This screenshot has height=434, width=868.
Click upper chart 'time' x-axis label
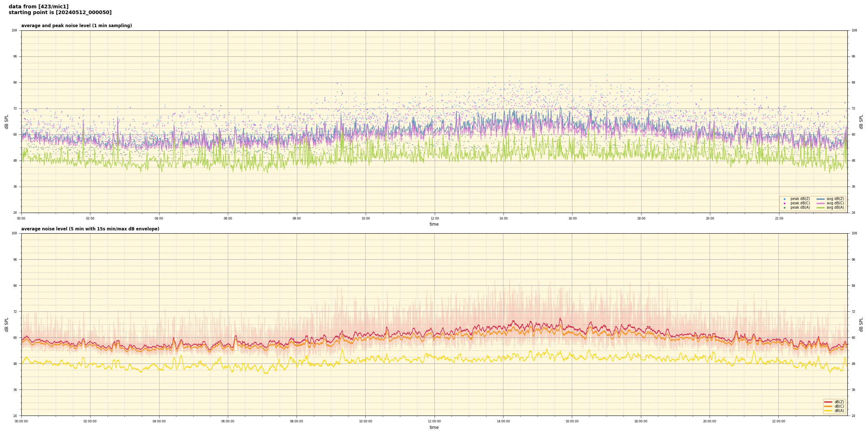(434, 224)
